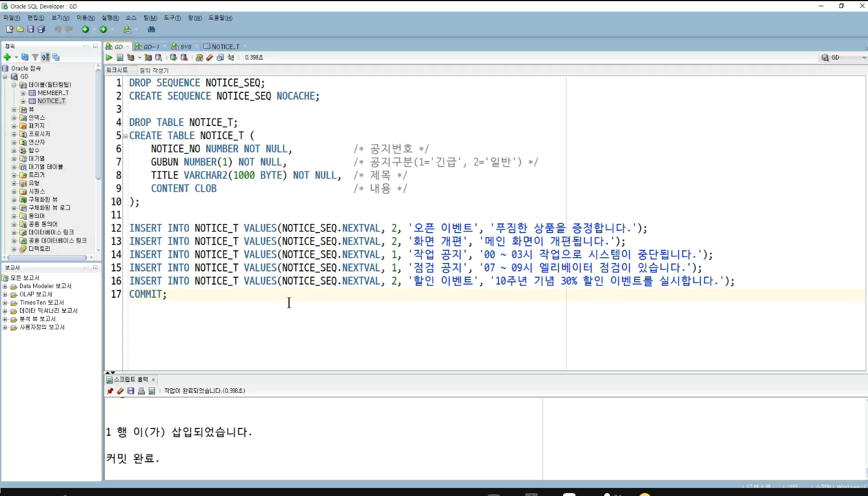Select the 사용자정의 보고서 item
This screenshot has width=868, height=496.
(x=42, y=327)
